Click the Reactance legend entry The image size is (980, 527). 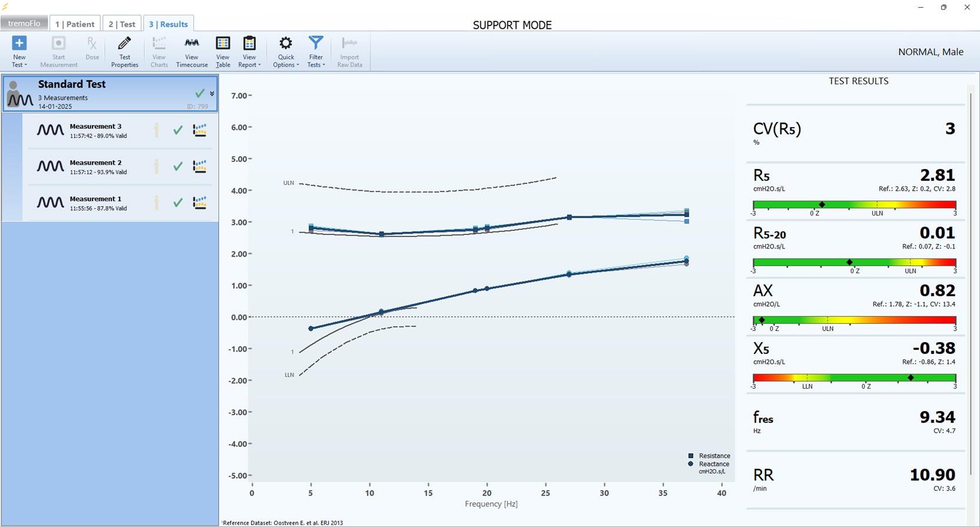pos(709,464)
